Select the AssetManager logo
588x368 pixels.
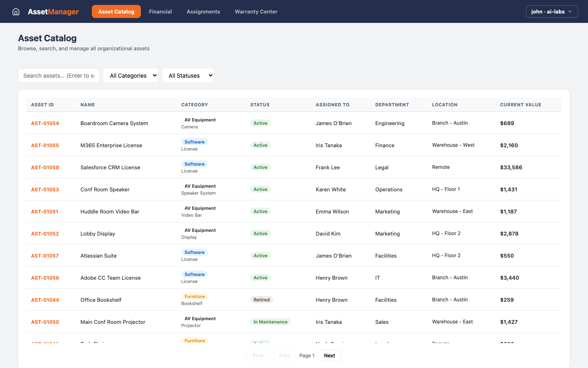53,11
